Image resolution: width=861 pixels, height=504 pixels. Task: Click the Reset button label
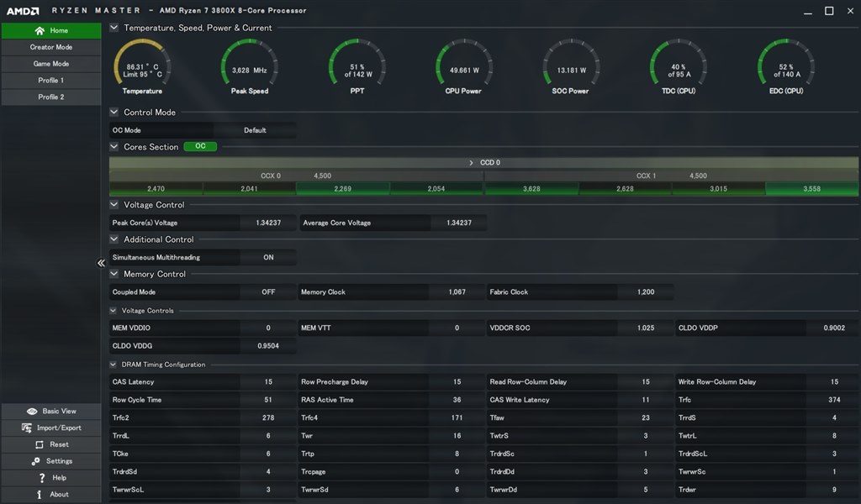(60, 444)
